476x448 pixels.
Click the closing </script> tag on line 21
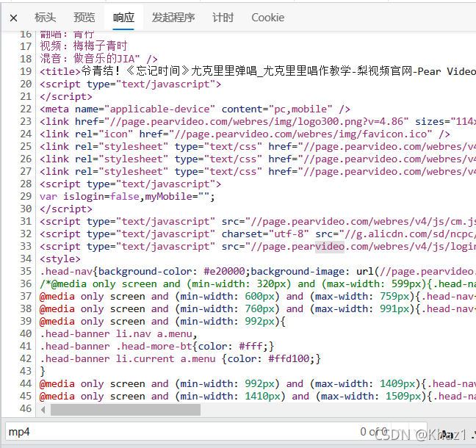pos(66,96)
